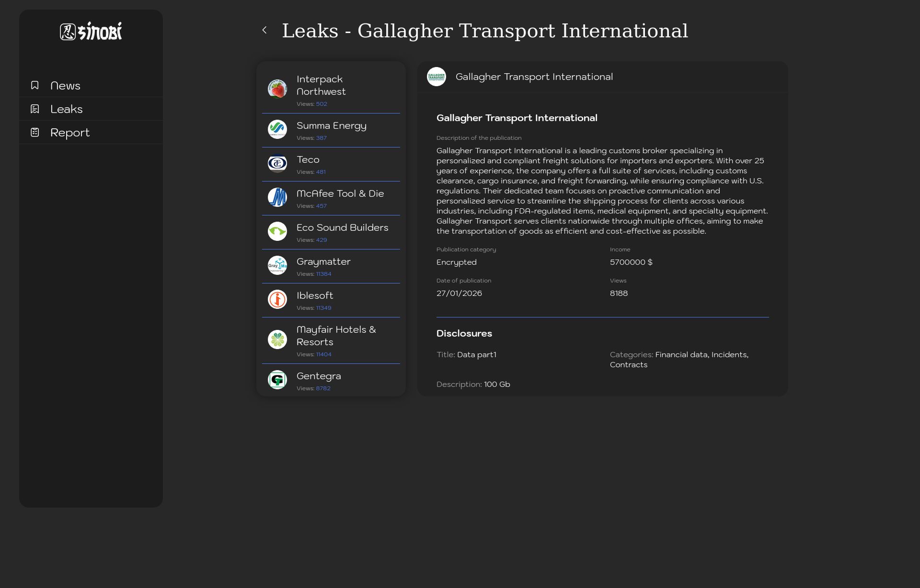
Task: Click the Summa Energy logo icon
Action: pos(277,129)
